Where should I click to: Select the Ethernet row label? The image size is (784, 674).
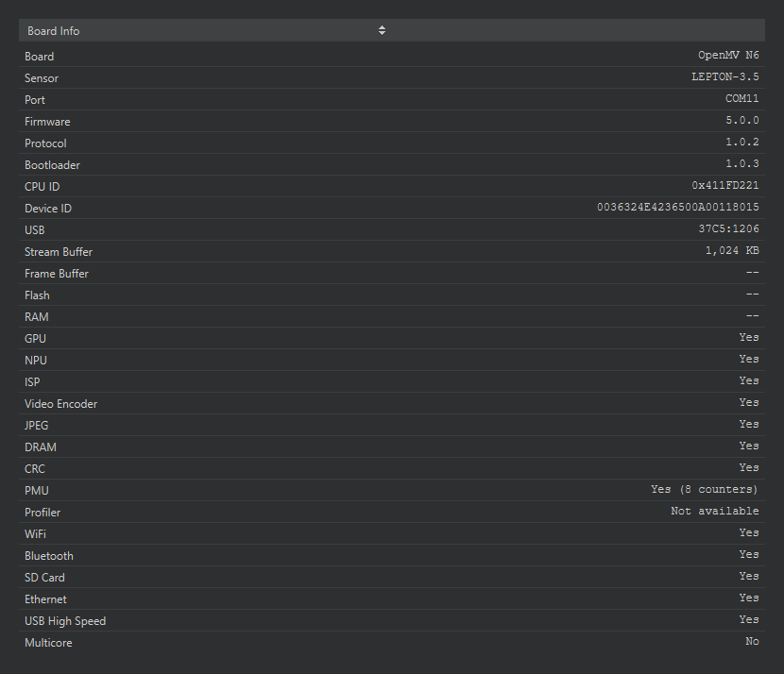tap(45, 599)
